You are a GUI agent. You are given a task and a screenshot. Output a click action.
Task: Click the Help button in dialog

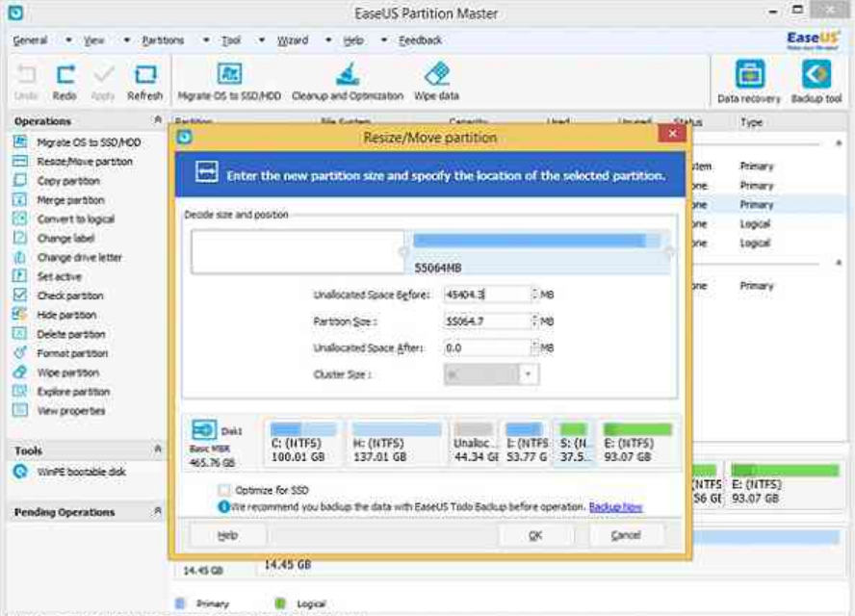tap(227, 535)
